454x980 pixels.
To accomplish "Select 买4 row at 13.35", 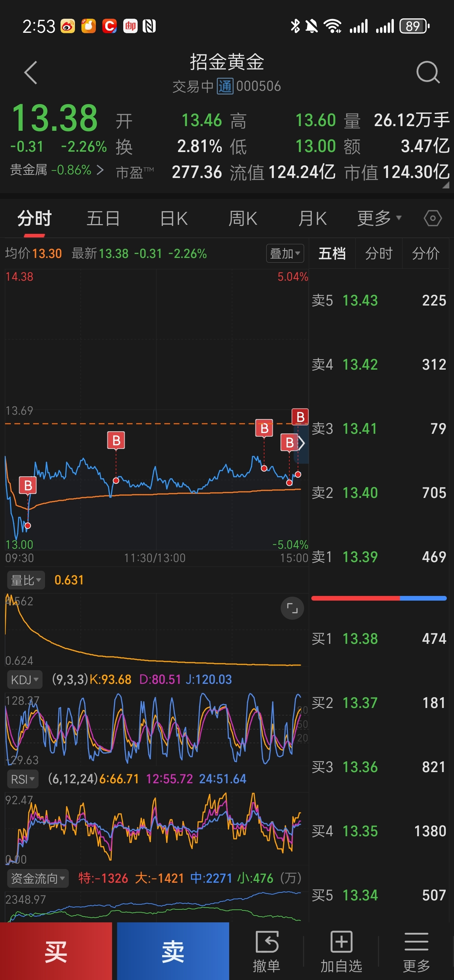I will tap(379, 831).
